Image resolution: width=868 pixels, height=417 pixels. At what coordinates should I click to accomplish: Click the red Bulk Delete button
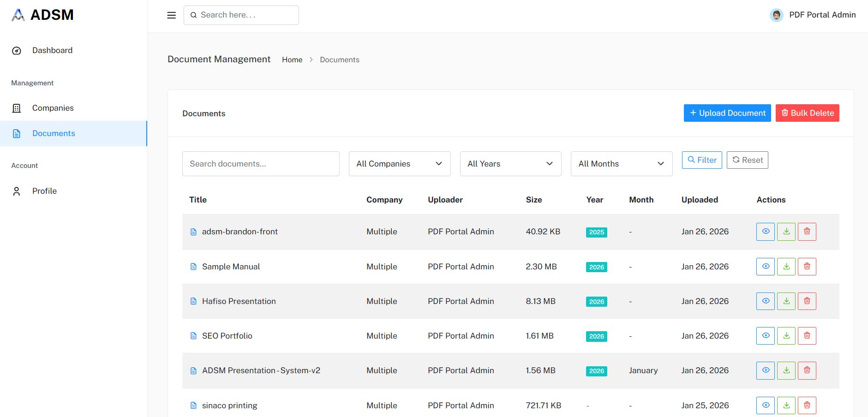[x=807, y=113]
